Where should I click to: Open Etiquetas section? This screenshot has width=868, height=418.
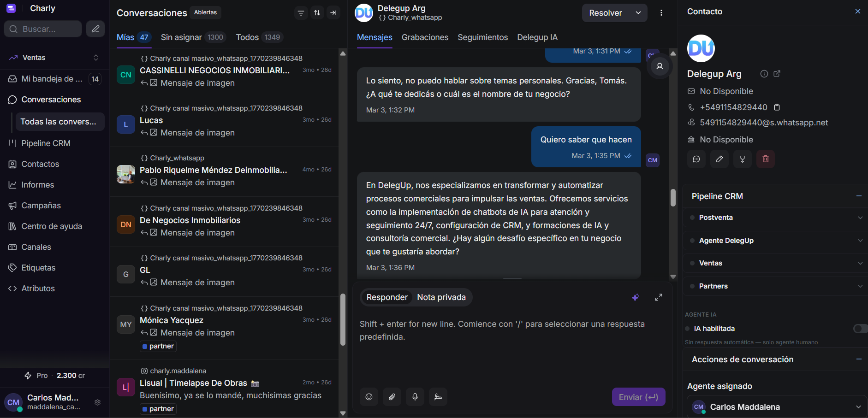point(54,268)
